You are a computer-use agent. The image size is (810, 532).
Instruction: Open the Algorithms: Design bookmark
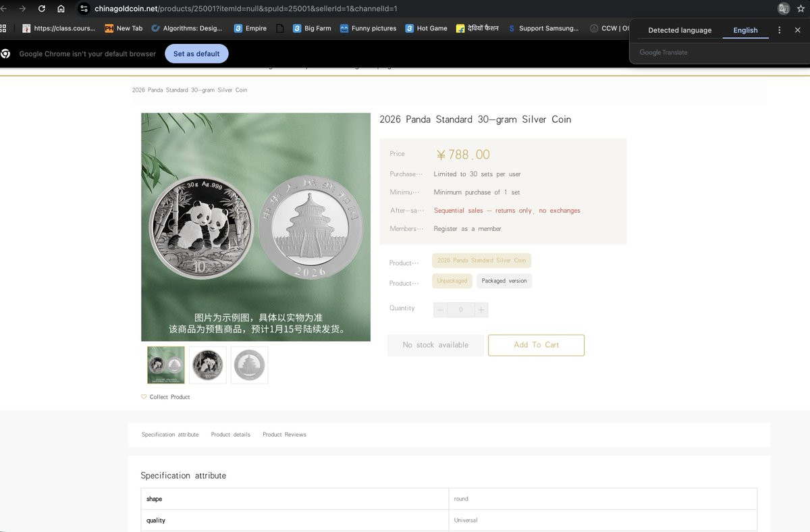[187, 28]
